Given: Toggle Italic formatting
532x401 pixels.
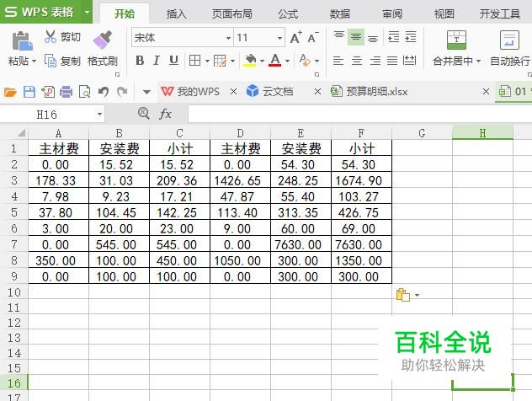Looking at the screenshot, I should 157,61.
